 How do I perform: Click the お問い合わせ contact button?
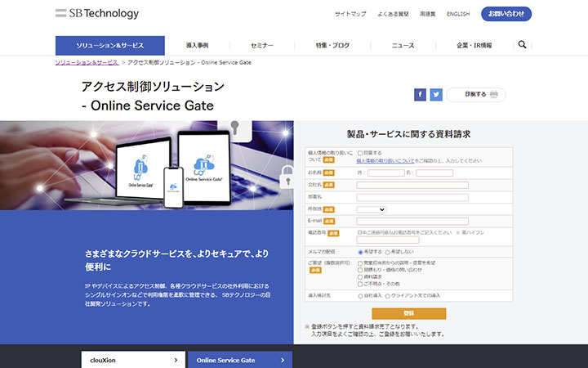point(506,14)
